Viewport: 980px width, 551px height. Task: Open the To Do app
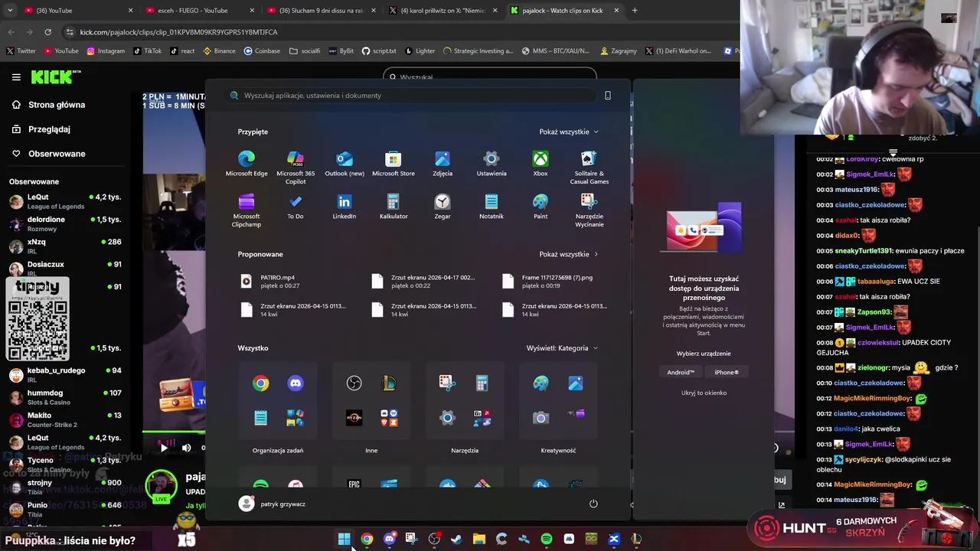(x=296, y=207)
